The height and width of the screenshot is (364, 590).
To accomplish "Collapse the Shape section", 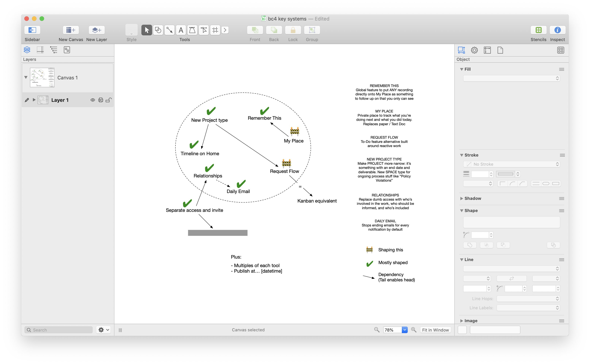I will (462, 211).
